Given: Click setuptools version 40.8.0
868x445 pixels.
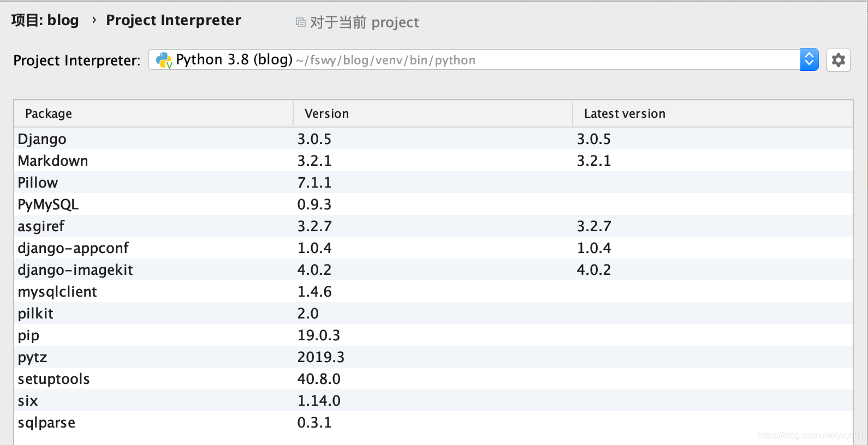Looking at the screenshot, I should click(319, 379).
